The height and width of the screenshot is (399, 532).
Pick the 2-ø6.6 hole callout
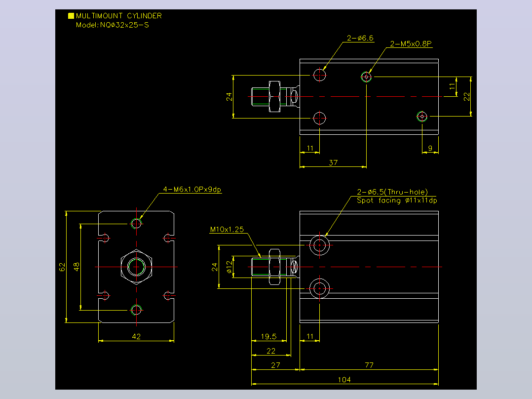(360, 38)
